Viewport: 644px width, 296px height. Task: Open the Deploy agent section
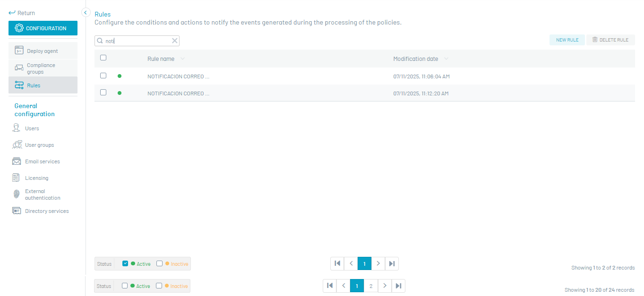43,51
